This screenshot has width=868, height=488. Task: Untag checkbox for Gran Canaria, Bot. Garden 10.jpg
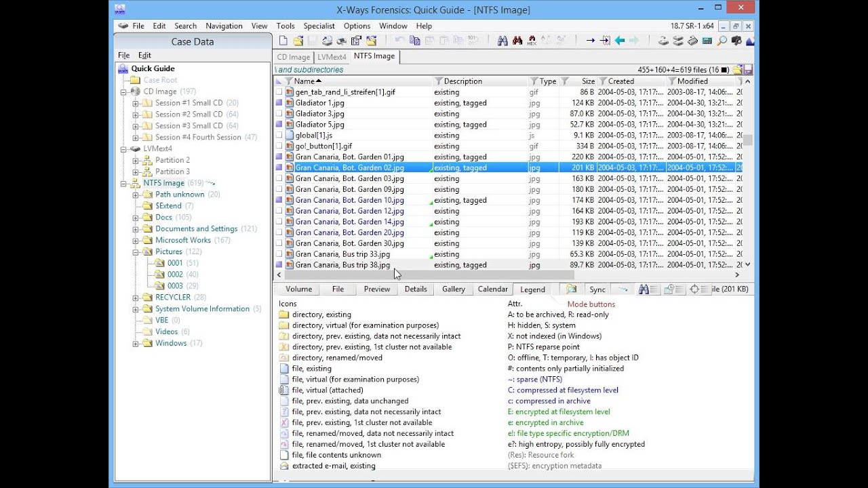(279, 200)
